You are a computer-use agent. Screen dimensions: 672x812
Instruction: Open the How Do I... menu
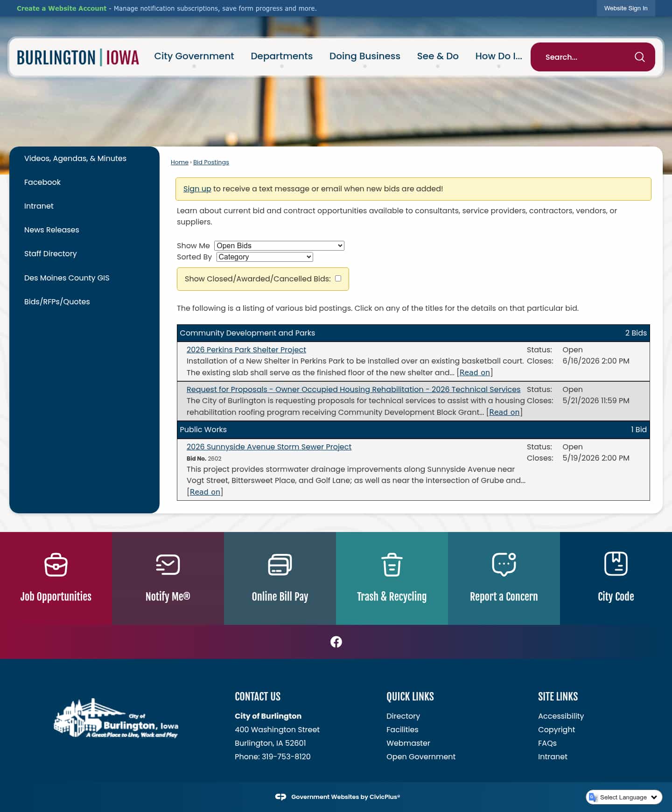click(498, 56)
